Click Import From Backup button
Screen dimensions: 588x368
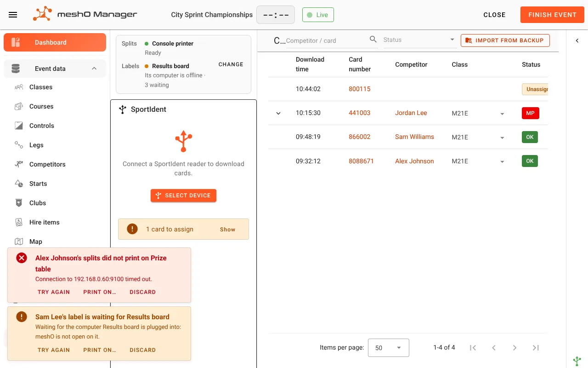coord(505,40)
